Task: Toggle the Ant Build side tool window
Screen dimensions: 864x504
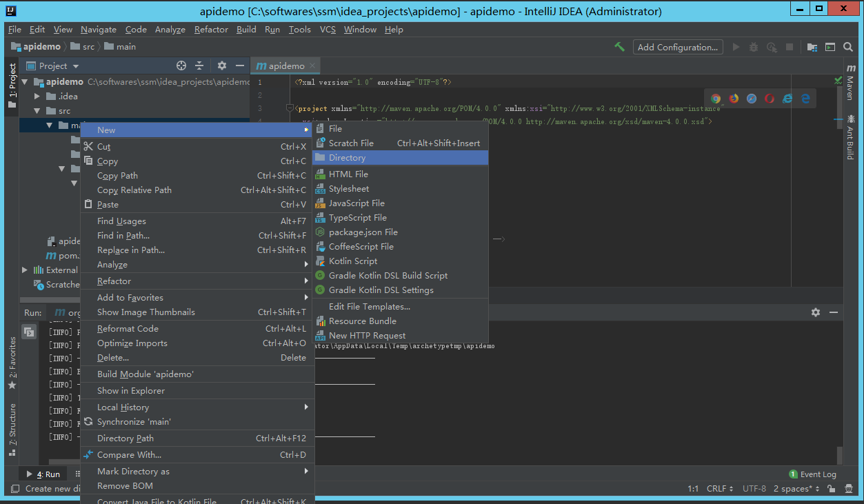Action: (x=851, y=137)
